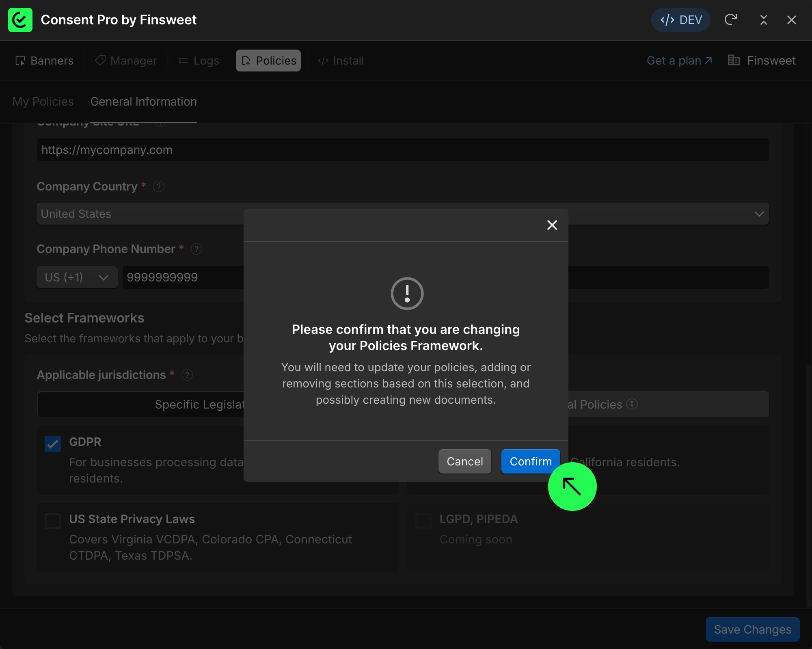812x649 pixels.
Task: Open the Banners tab
Action: (x=45, y=61)
